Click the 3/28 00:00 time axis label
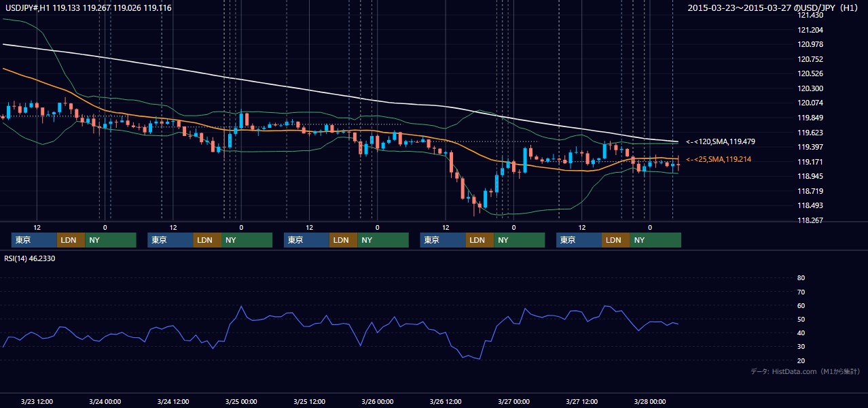Image resolution: width=868 pixels, height=408 pixels. 649,401
